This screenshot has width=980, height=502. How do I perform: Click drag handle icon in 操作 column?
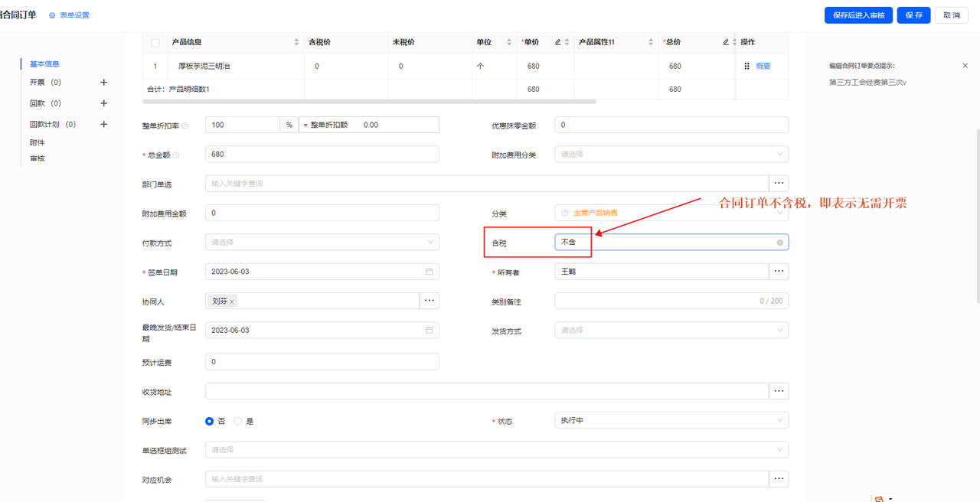pyautogui.click(x=746, y=67)
